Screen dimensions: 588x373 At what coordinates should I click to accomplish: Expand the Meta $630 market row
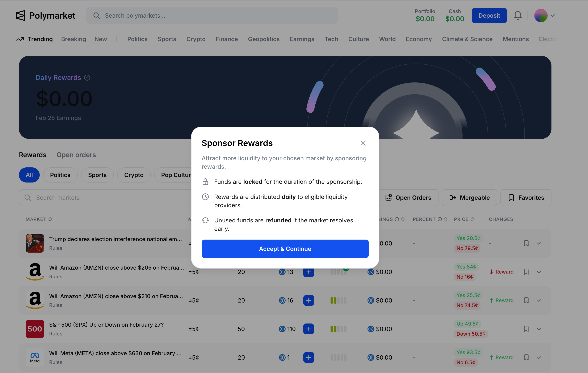click(539, 357)
